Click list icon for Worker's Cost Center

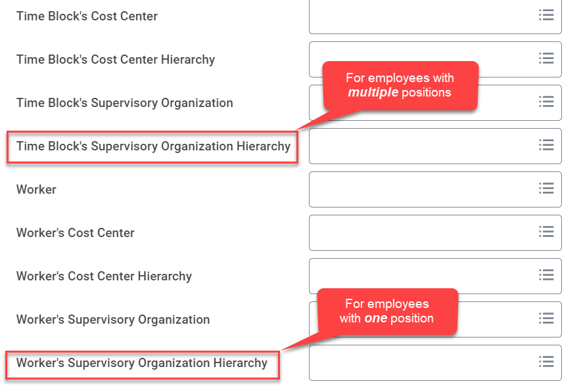coord(546,232)
